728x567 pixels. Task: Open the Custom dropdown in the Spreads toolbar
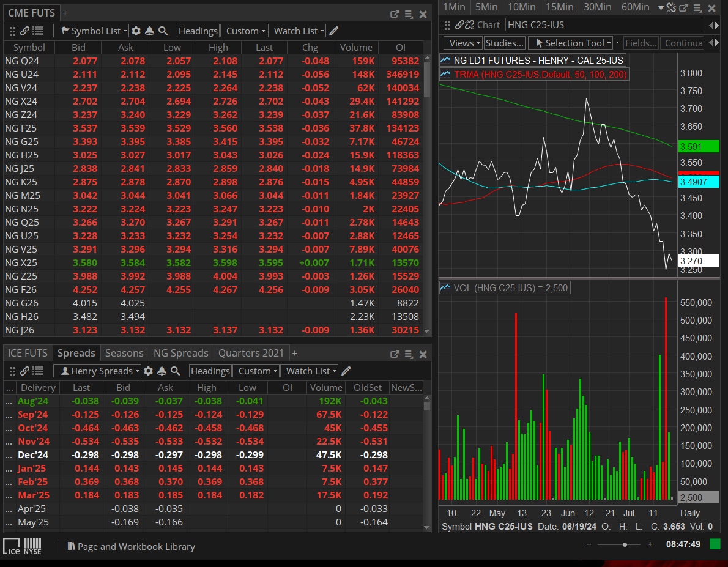pyautogui.click(x=256, y=371)
